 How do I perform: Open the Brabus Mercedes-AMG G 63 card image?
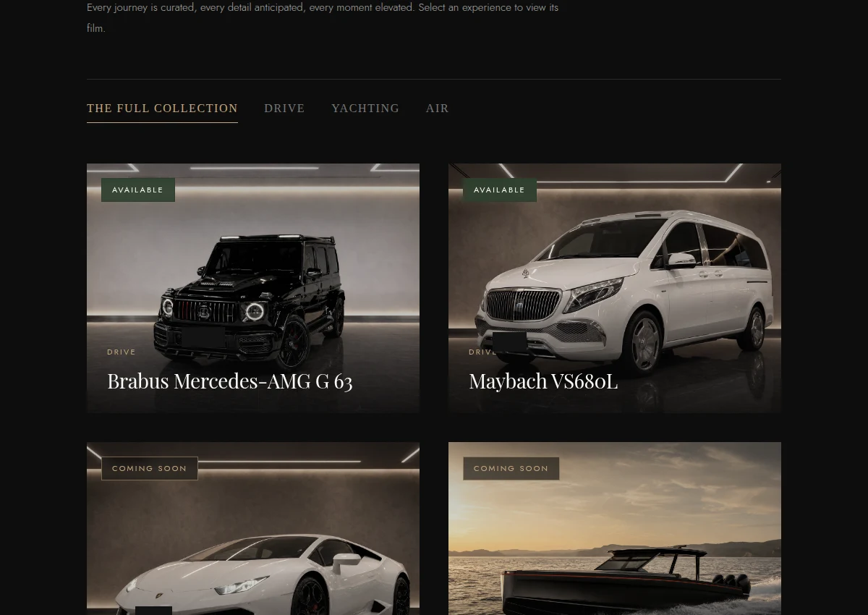click(x=253, y=288)
